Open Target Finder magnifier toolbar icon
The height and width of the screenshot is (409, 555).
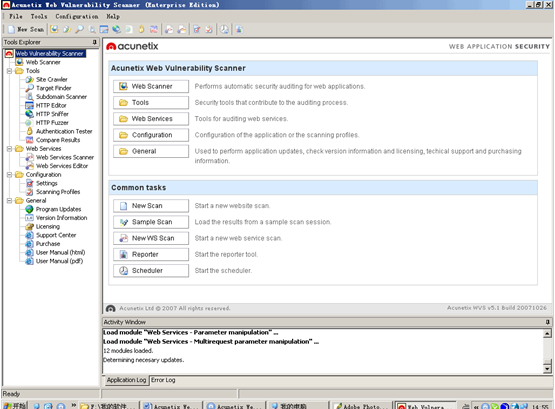point(79,29)
